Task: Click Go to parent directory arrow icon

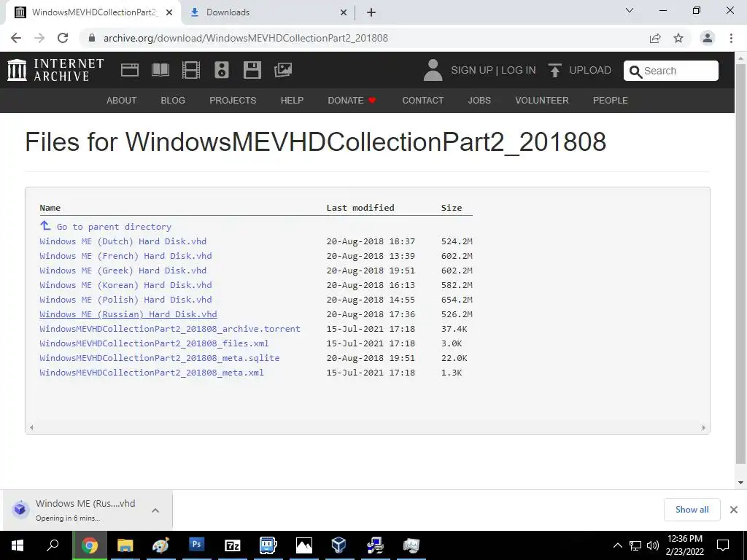Action: click(x=45, y=225)
